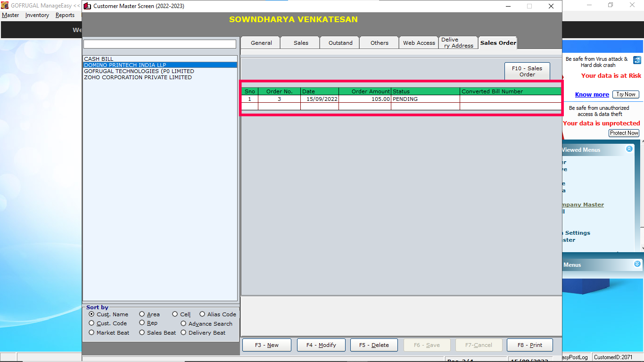Click the GOFRUGAL ManageEasy app icon
The height and width of the screenshot is (362, 644).
pyautogui.click(x=5, y=5)
